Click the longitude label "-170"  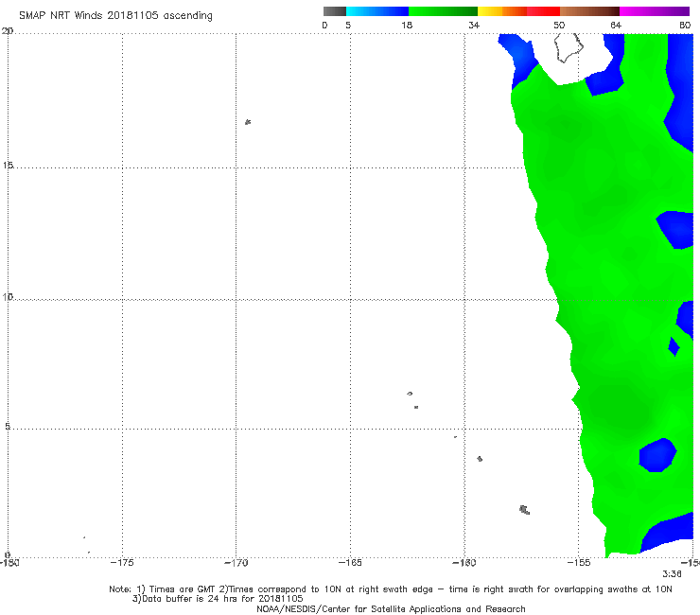point(236,563)
